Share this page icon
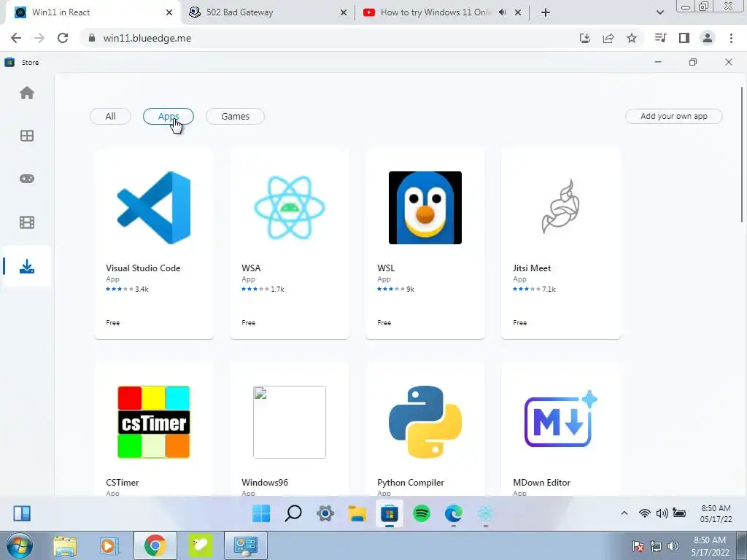Screen dimensions: 747x560 pos(608,38)
